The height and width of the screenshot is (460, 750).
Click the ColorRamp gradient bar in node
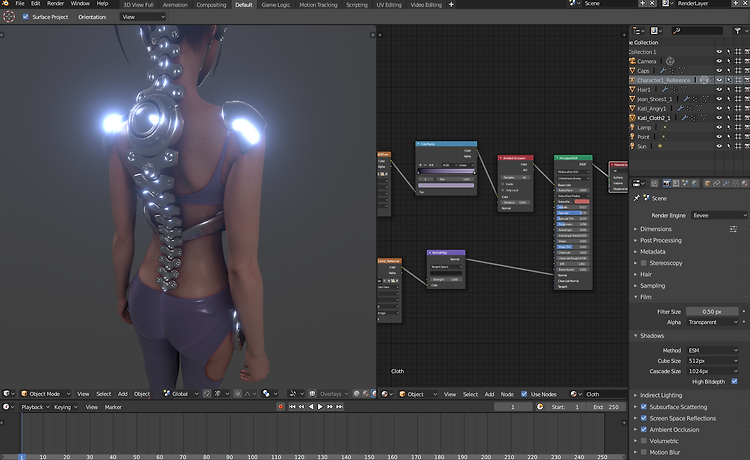click(446, 172)
